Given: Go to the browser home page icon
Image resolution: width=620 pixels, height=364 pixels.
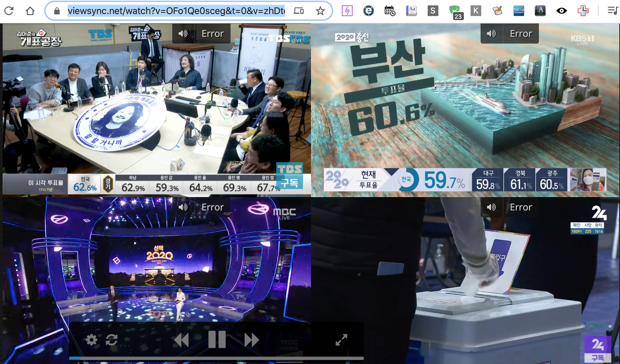Looking at the screenshot, I should point(30,11).
